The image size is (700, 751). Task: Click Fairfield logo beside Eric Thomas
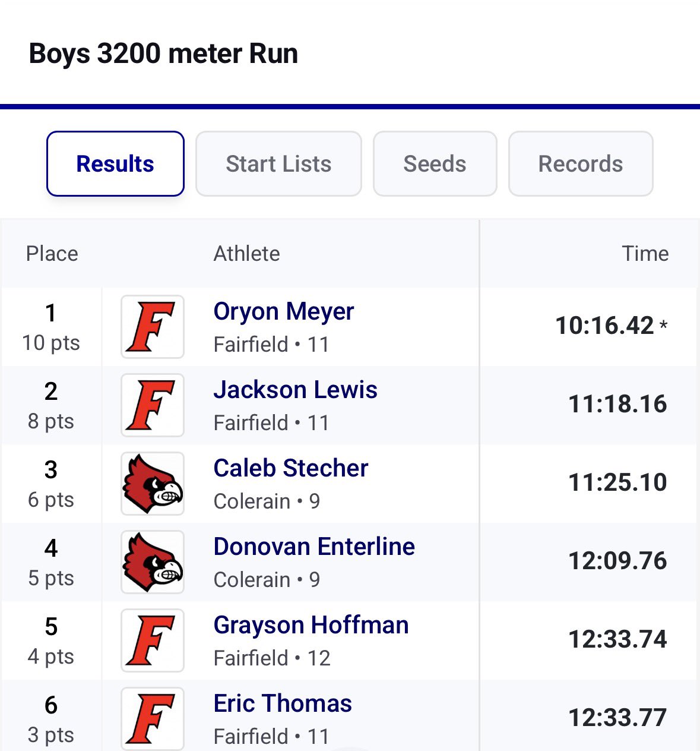pos(153,718)
